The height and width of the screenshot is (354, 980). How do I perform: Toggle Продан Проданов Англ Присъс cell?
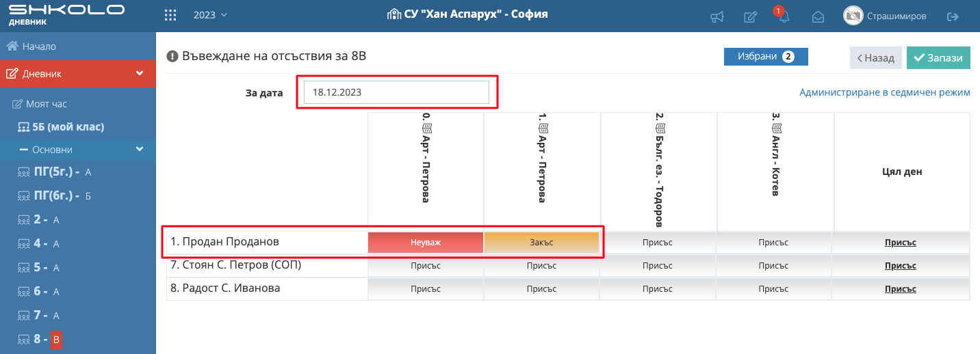[775, 243]
